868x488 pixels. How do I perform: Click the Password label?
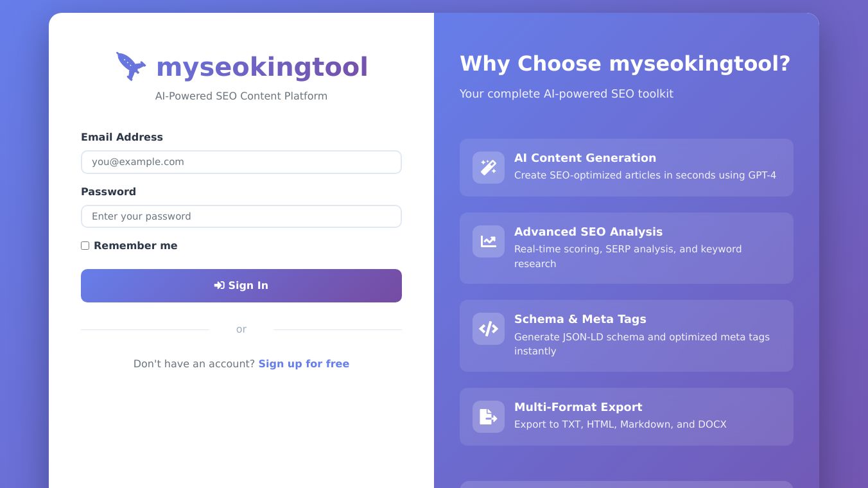click(108, 192)
